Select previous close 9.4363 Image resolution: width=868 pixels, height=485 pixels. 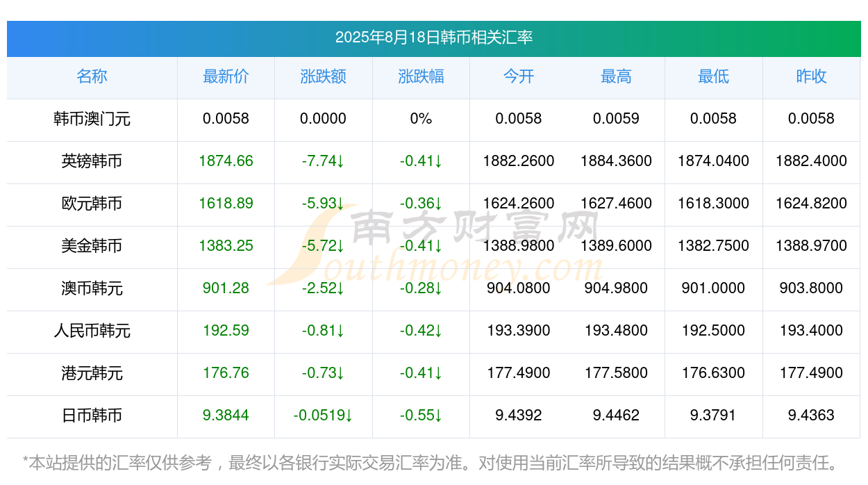[x=811, y=416]
